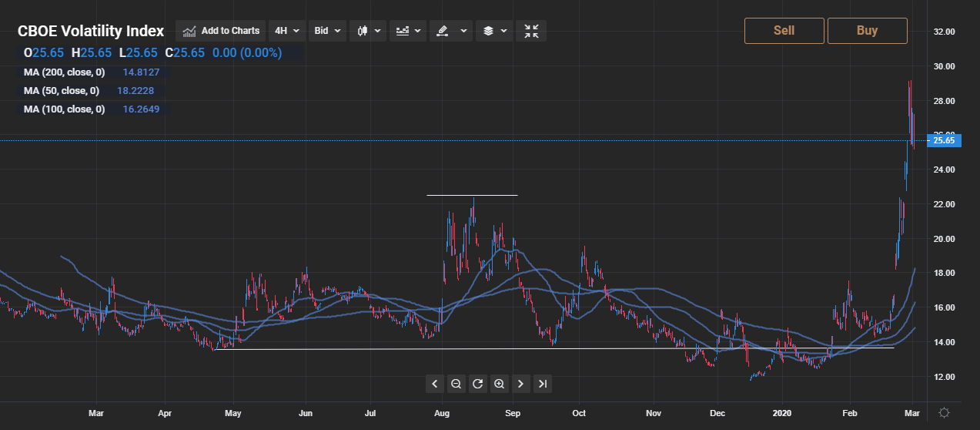Collapse chart from fullscreen view
This screenshot has width=980, height=430.
point(532,31)
